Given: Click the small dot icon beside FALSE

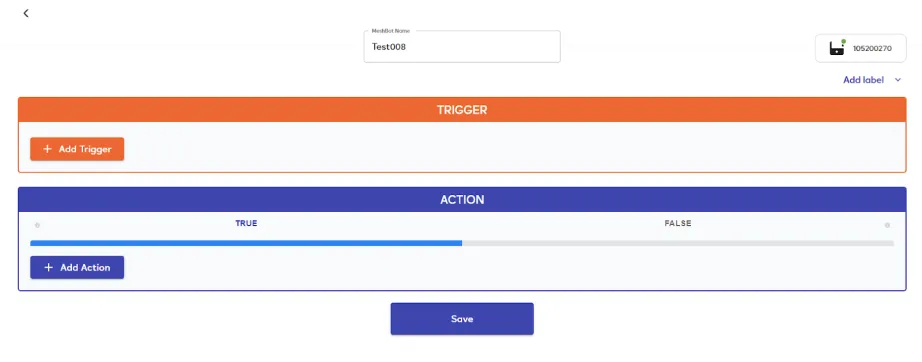Looking at the screenshot, I should point(887,225).
